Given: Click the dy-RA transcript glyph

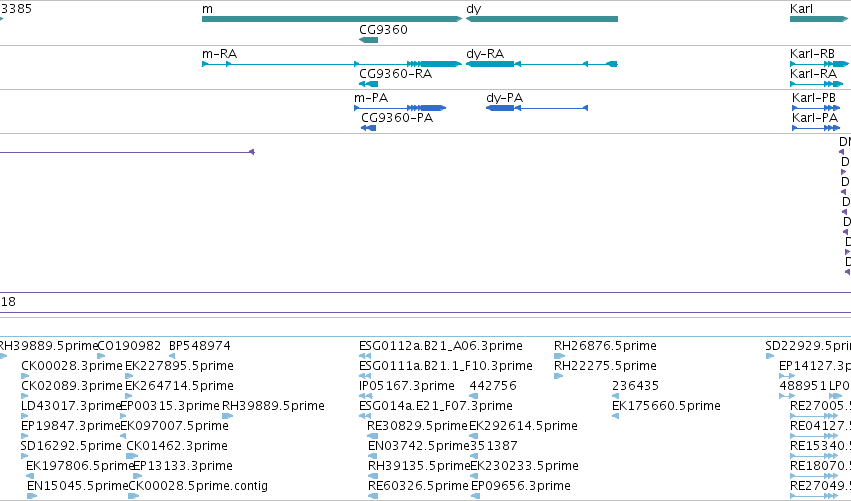Looking at the screenshot, I should pos(542,64).
